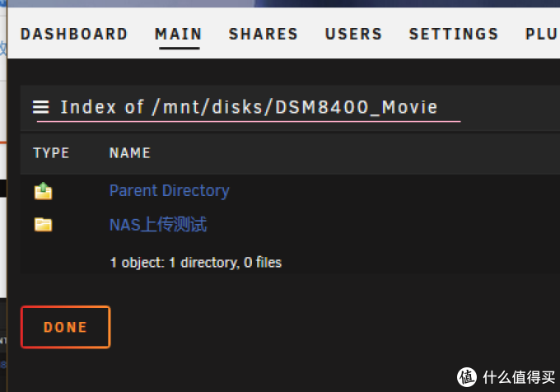Select the partially visible Plugins tab
Screen dimensions: 560x392
[x=542, y=35]
